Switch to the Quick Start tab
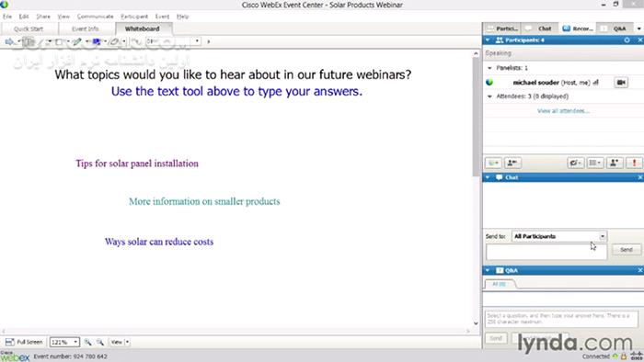The image size is (644, 362). click(29, 28)
